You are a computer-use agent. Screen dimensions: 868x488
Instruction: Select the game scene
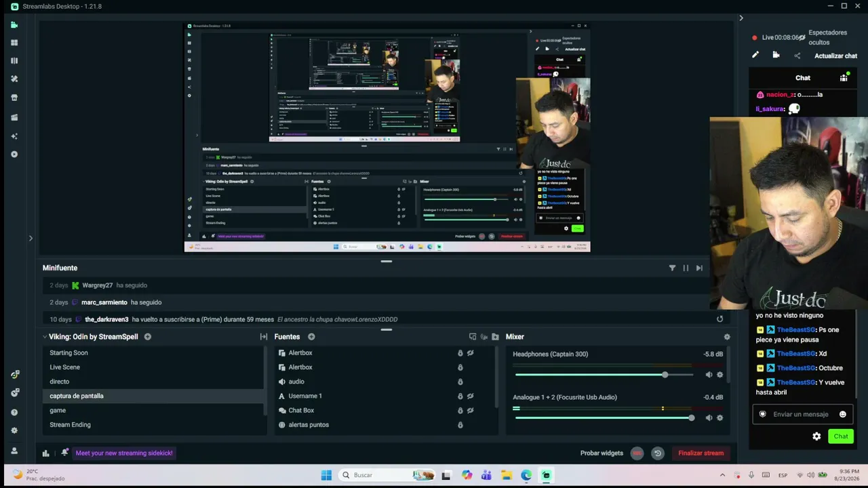tap(154, 410)
